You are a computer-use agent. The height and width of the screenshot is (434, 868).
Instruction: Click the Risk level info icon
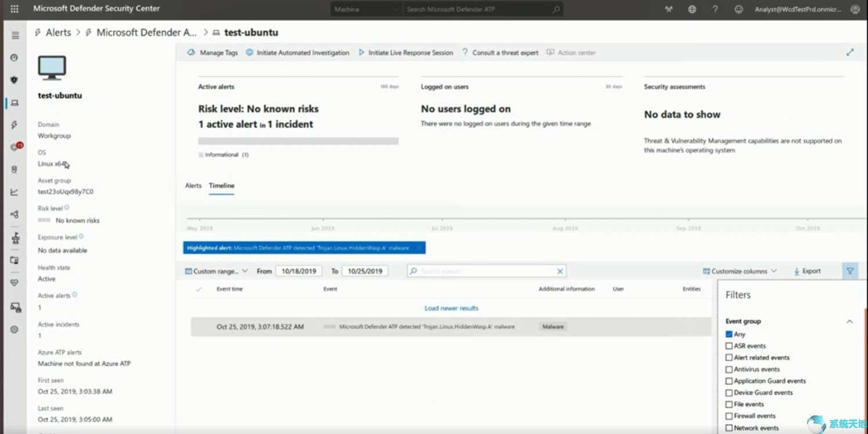point(67,208)
